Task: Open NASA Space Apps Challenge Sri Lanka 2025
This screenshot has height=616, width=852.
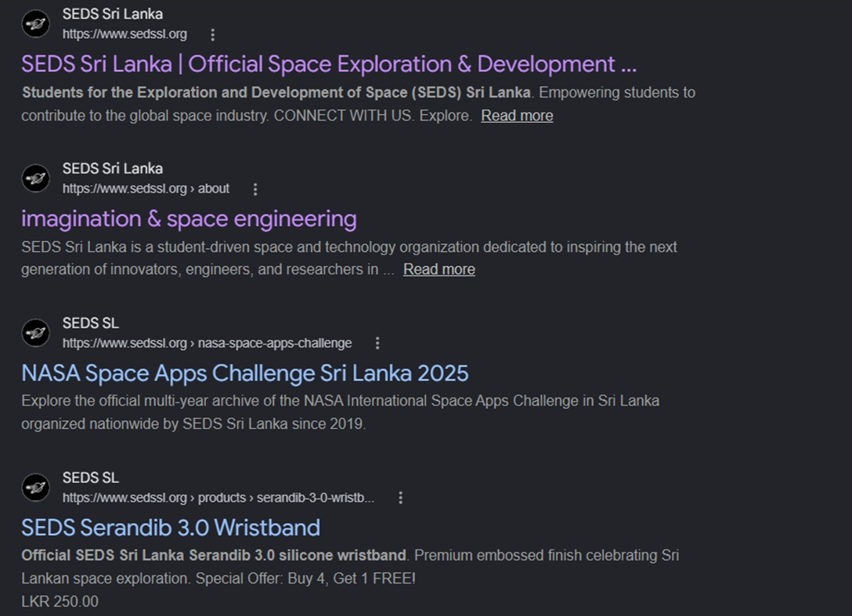Action: 244,373
